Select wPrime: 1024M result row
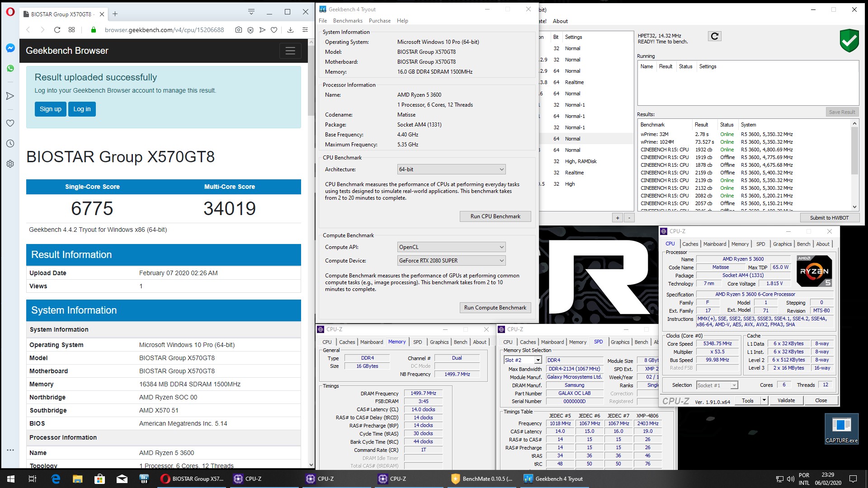Image resolution: width=868 pixels, height=488 pixels. pos(744,142)
